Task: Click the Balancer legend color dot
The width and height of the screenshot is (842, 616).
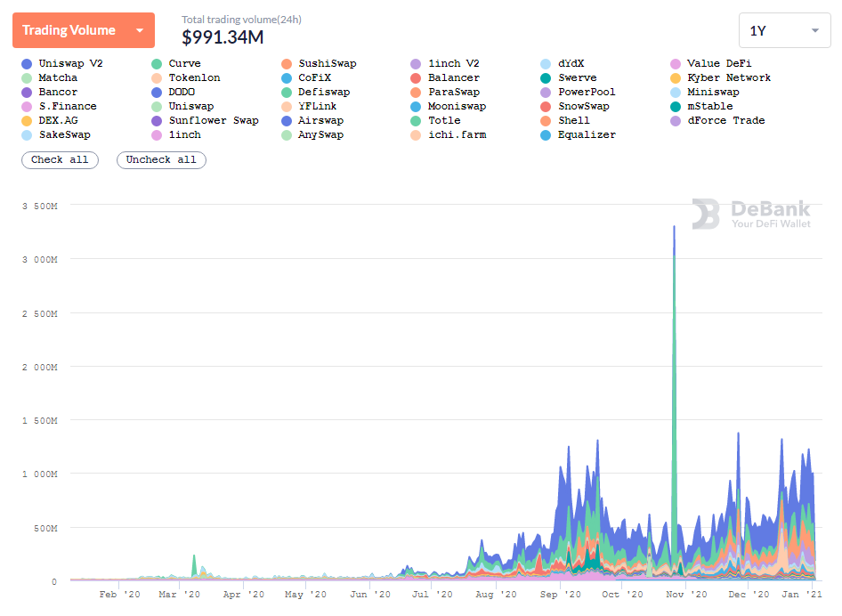Action: (x=416, y=78)
